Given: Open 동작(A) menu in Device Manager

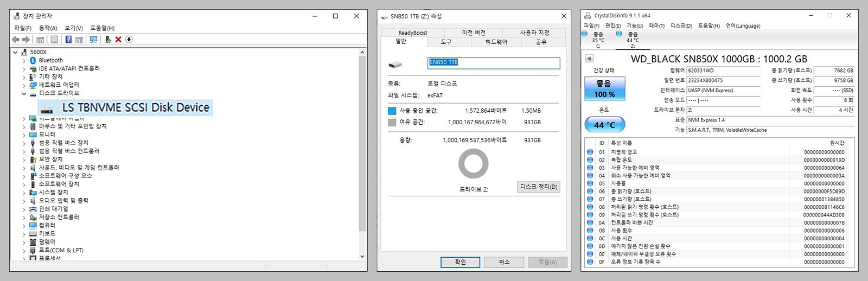Looking at the screenshot, I should click(x=48, y=28).
